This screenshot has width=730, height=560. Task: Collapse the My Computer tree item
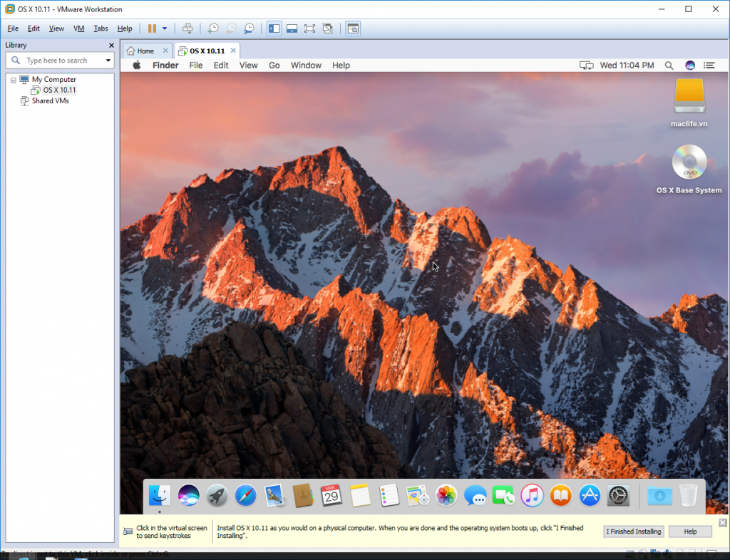14,79
